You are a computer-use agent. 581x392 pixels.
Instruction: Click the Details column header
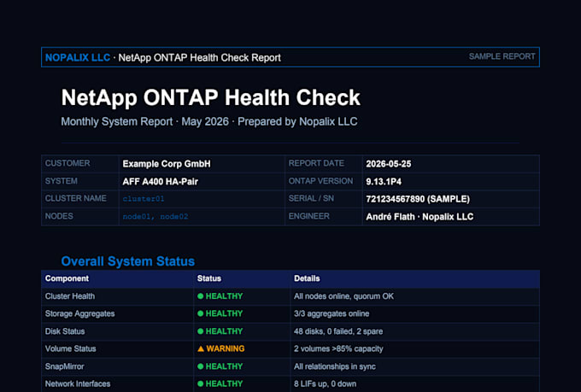307,278
